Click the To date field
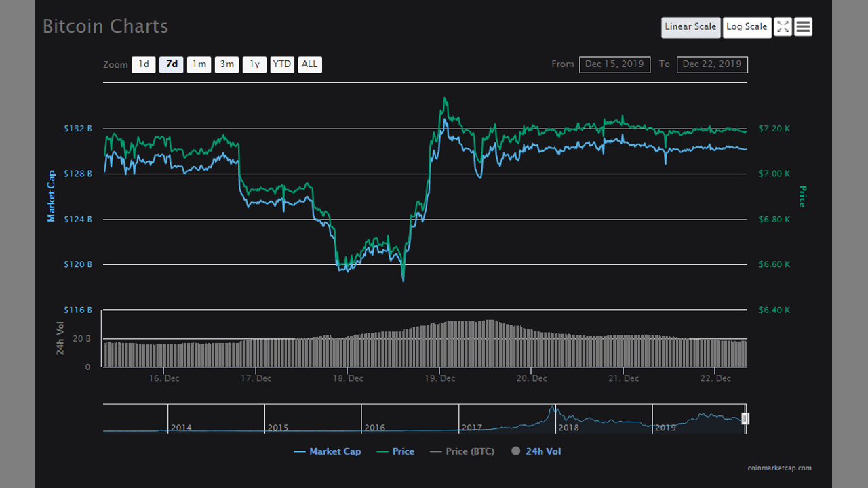The width and height of the screenshot is (868, 488). coord(712,64)
